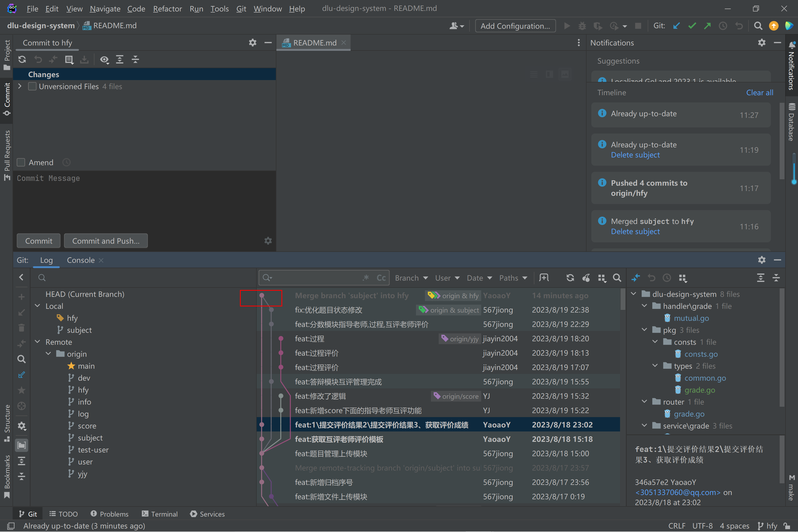Click the Show diff preview eye icon
The image size is (798, 532).
pos(104,60)
